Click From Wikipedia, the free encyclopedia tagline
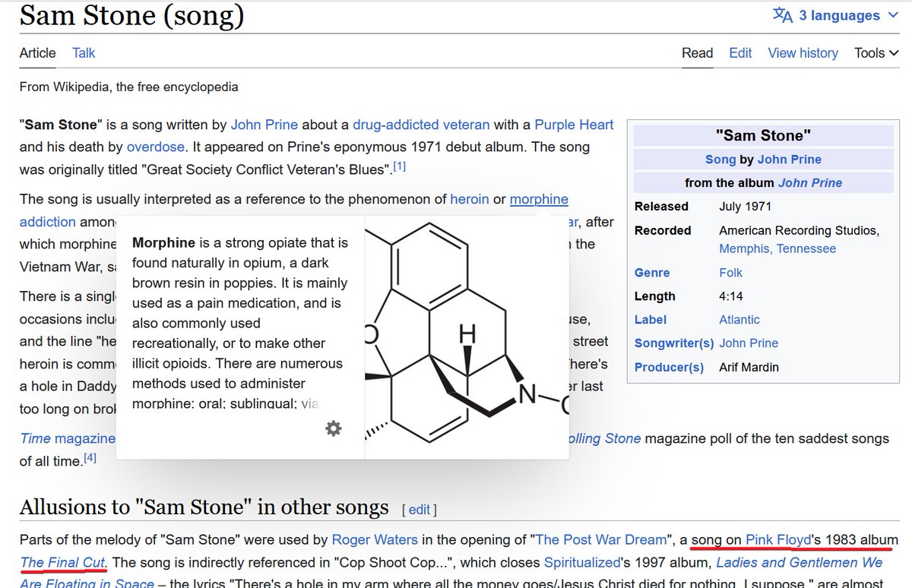 pos(128,87)
